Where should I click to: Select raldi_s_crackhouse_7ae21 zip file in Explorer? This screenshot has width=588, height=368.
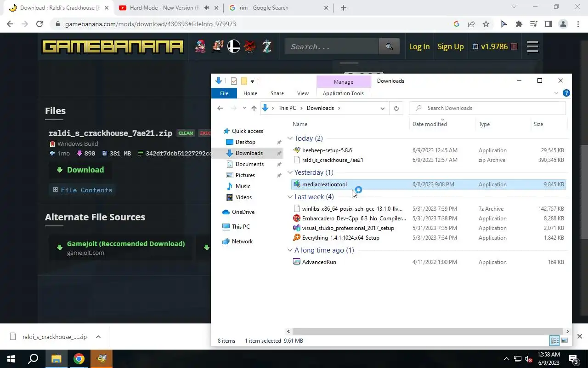point(429,160)
